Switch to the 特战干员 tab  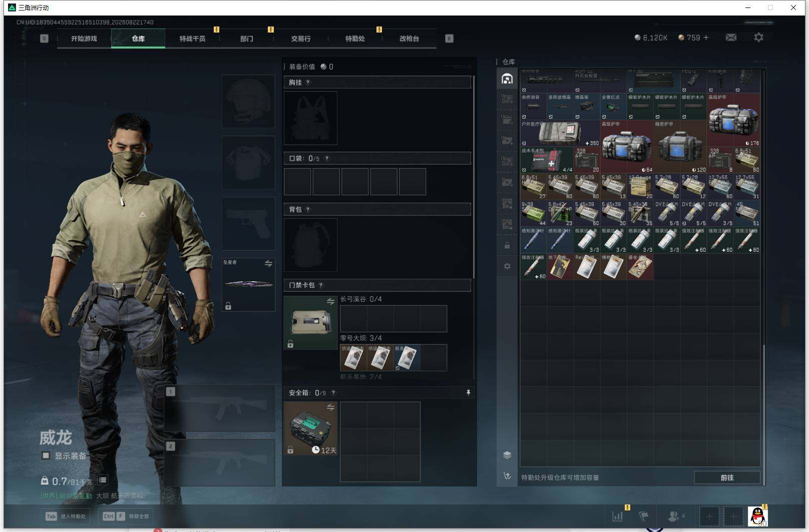[192, 39]
